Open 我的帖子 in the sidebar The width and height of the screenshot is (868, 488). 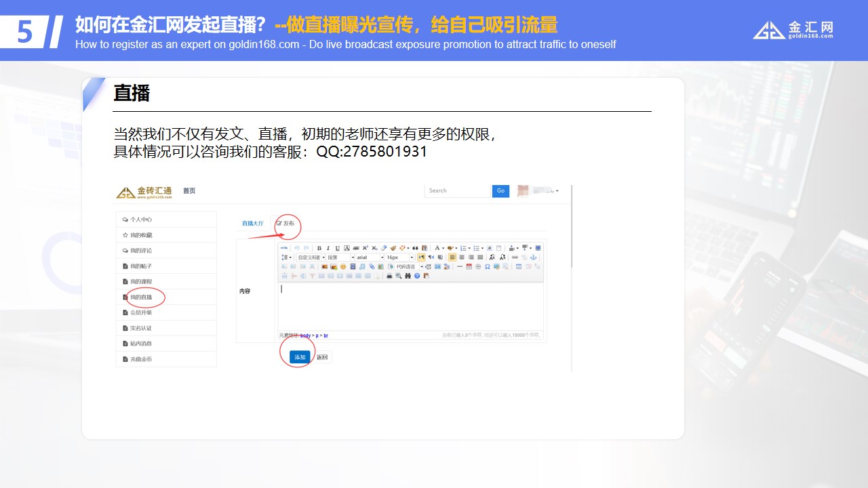[x=166, y=266]
